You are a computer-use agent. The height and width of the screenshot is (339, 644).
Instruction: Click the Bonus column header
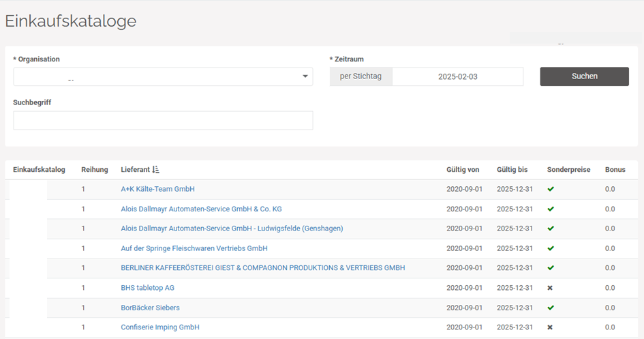(615, 170)
